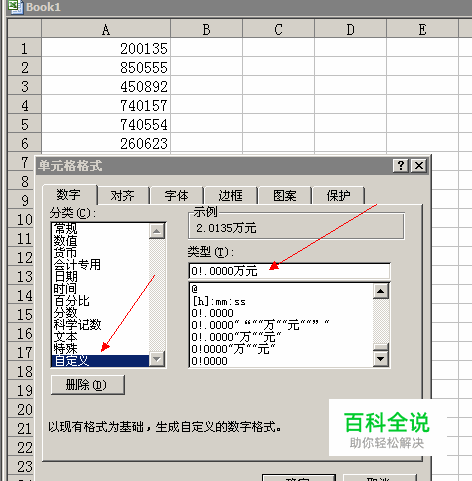Open the dialog help question mark button

tap(401, 165)
